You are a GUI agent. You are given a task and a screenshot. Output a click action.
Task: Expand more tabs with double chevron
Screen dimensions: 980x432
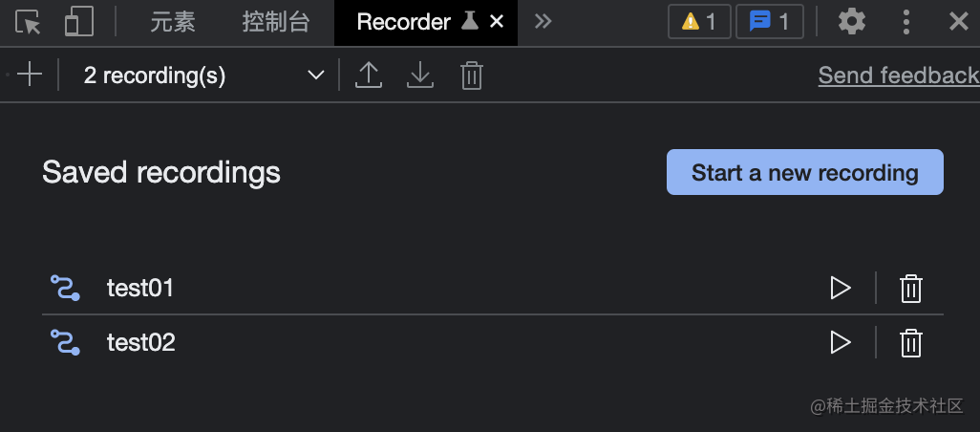click(x=543, y=23)
